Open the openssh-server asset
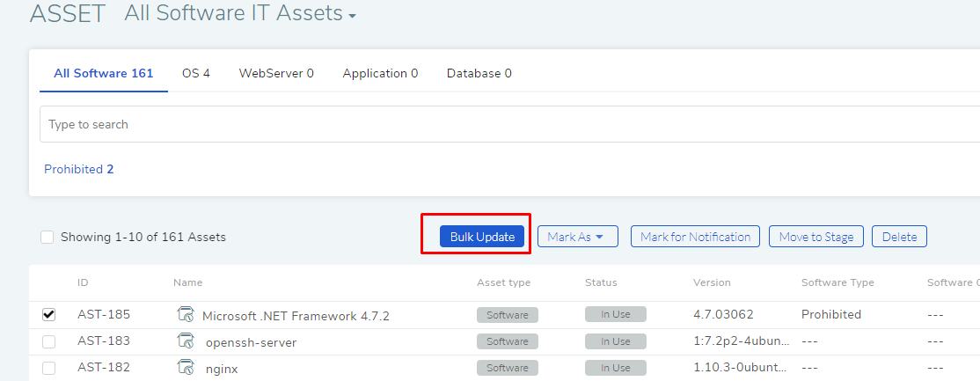The height and width of the screenshot is (381, 980). [252, 343]
